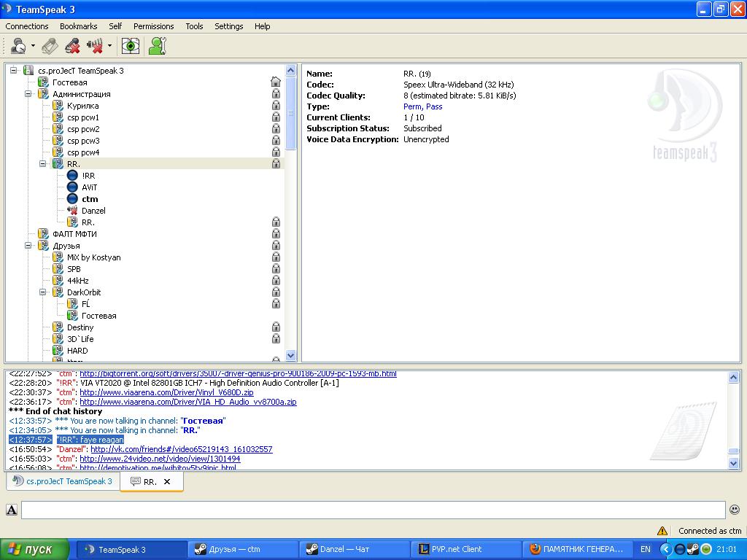Click the csp pcw2 channel icon
Viewport: 747px width, 560px height.
58,128
